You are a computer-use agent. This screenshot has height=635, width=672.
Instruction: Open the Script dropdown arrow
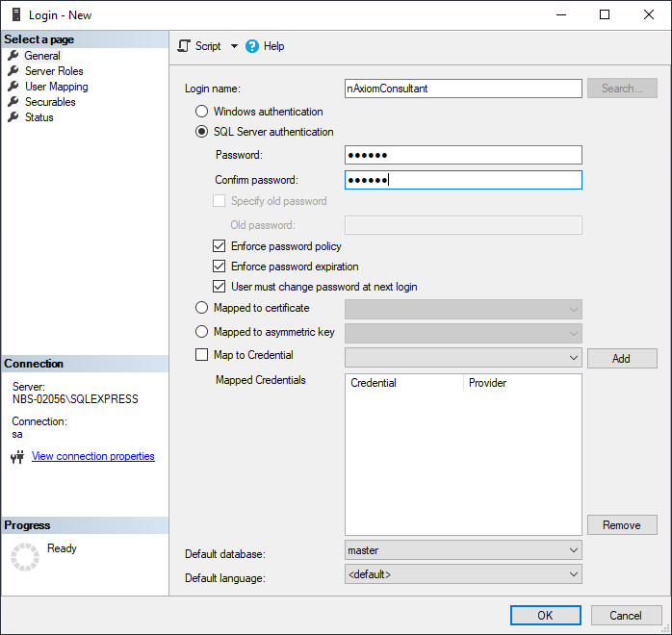[x=234, y=46]
